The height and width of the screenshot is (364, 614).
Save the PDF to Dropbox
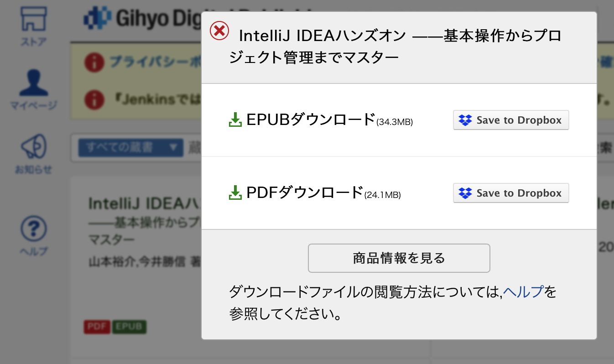point(510,193)
